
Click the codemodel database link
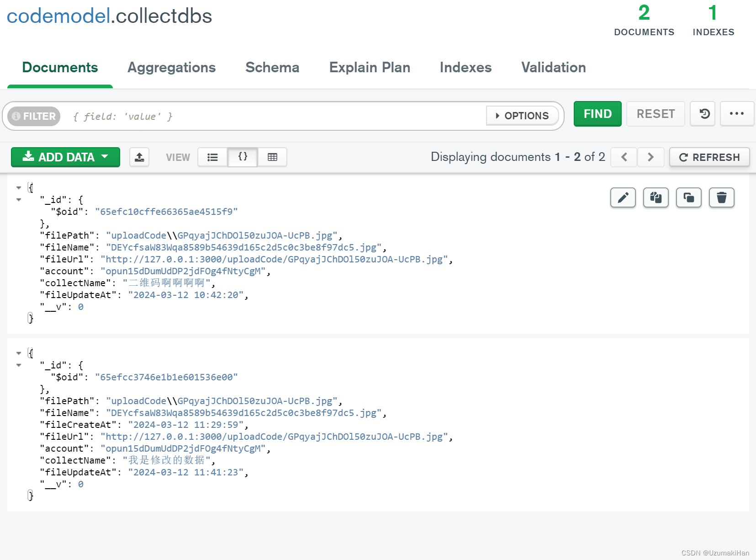click(58, 16)
